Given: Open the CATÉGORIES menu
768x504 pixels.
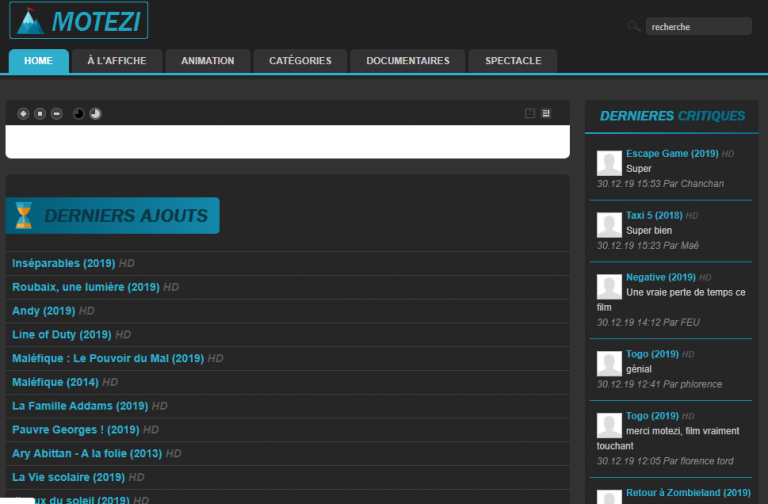Looking at the screenshot, I should pos(300,61).
